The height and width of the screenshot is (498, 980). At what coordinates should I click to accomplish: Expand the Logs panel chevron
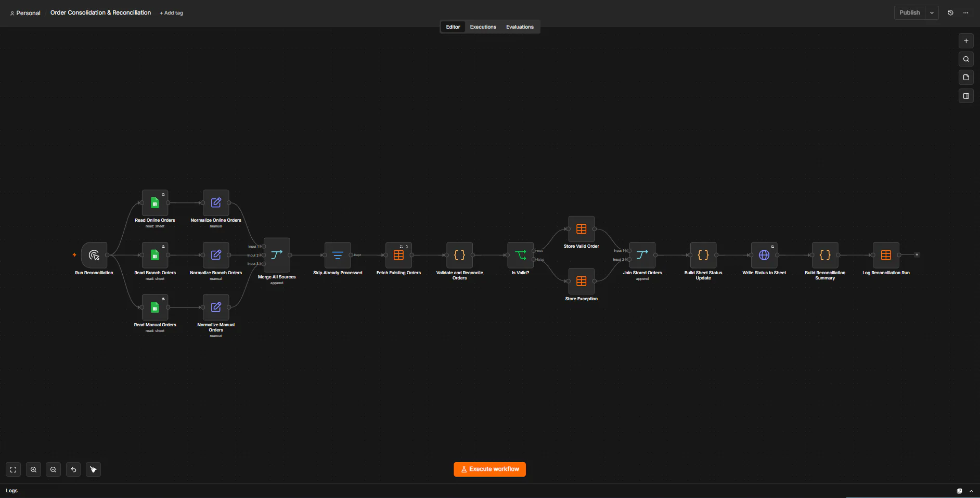[x=971, y=491]
